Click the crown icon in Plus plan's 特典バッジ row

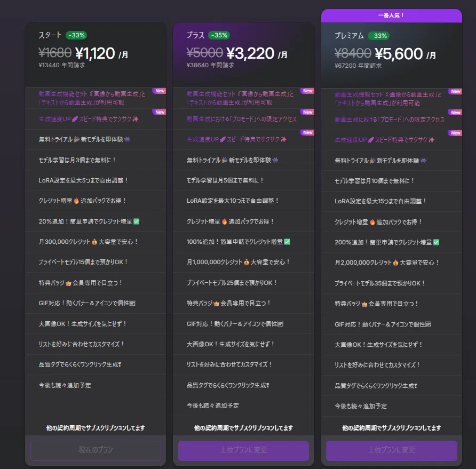pyautogui.click(x=216, y=303)
